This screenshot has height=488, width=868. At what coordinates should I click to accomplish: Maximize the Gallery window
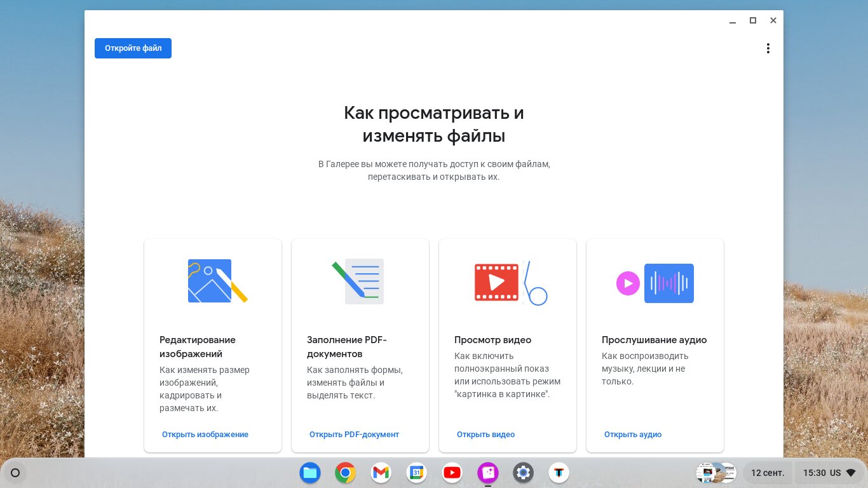point(753,20)
